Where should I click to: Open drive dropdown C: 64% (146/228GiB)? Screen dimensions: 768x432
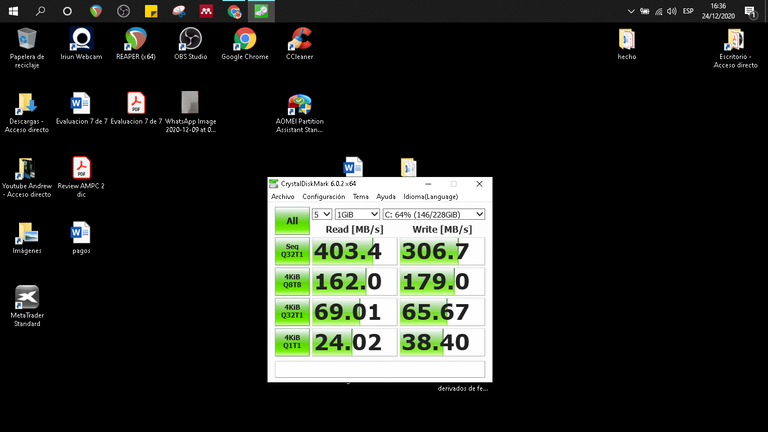tap(433, 215)
